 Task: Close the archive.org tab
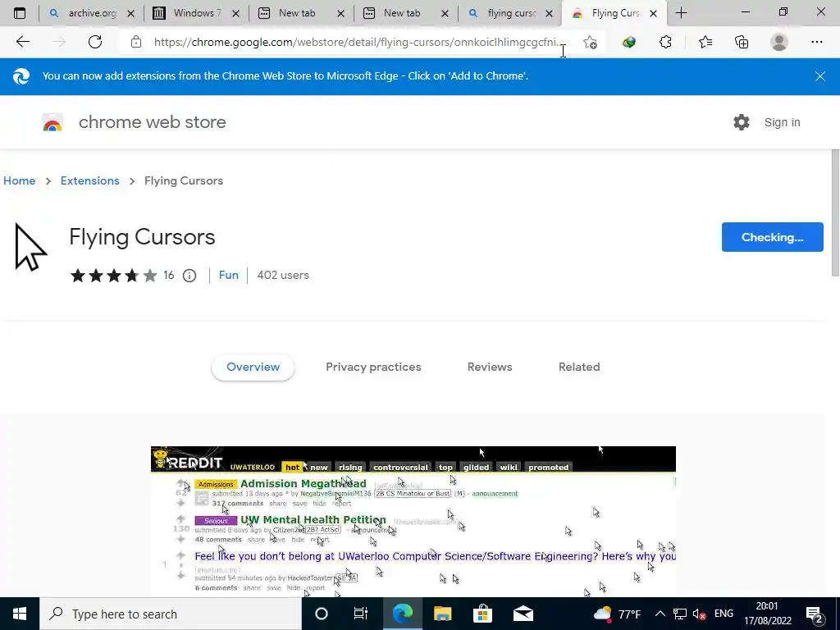click(x=130, y=14)
